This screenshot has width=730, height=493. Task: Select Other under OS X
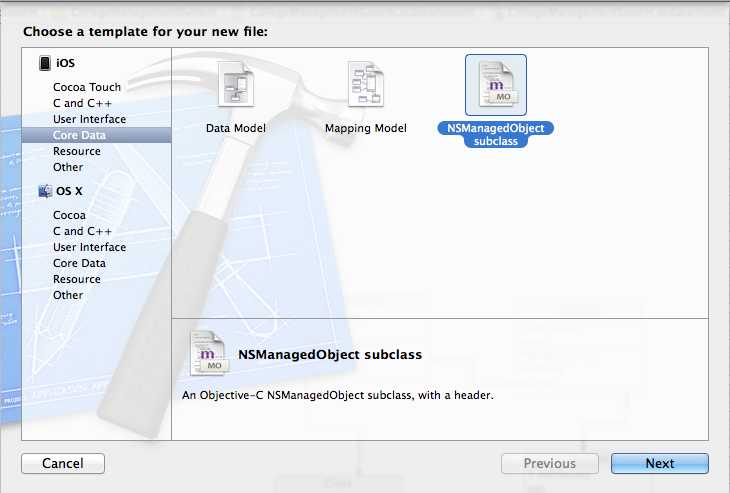click(x=68, y=295)
